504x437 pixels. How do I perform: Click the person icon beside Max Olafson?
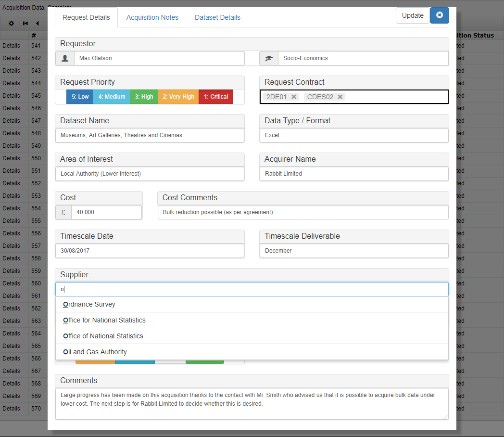tap(64, 58)
